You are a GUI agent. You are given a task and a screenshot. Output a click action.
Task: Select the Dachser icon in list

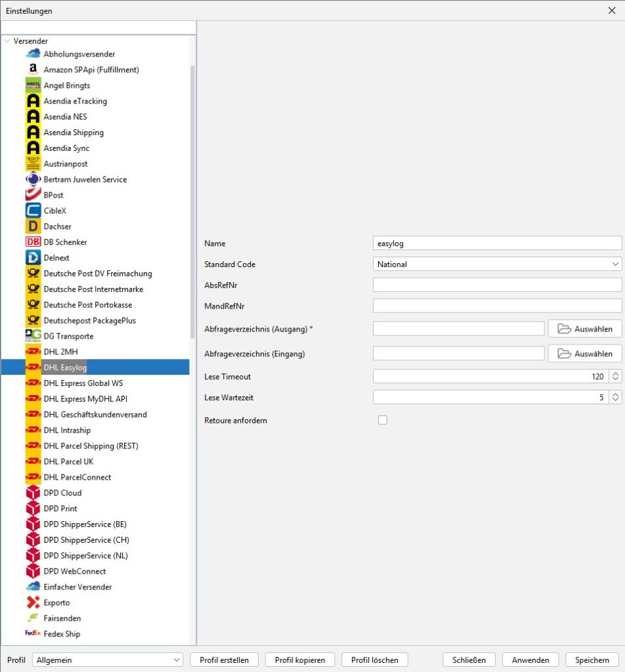click(x=33, y=226)
